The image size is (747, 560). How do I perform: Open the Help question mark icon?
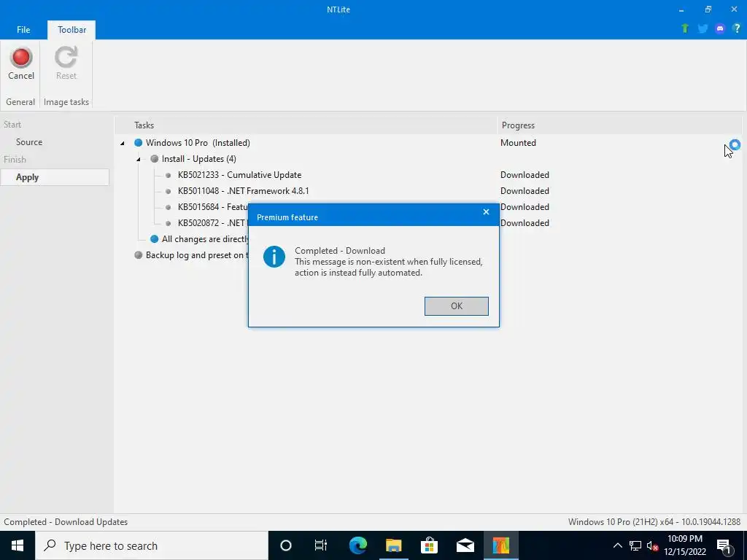coord(737,28)
